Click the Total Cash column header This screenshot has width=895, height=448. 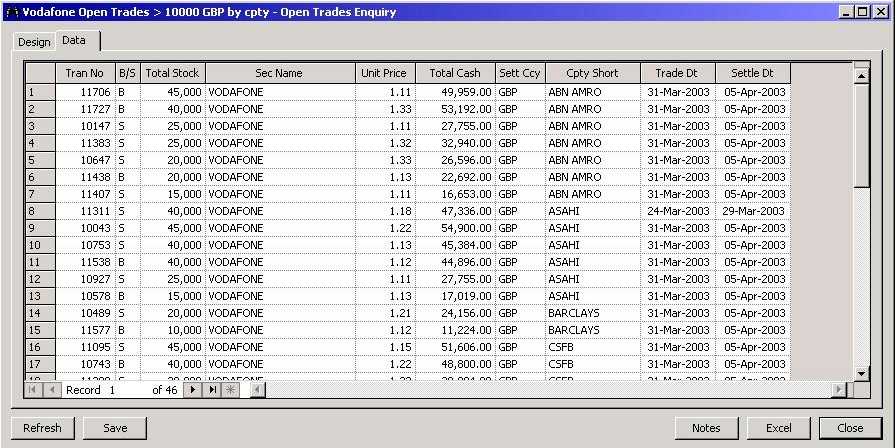pyautogui.click(x=455, y=73)
